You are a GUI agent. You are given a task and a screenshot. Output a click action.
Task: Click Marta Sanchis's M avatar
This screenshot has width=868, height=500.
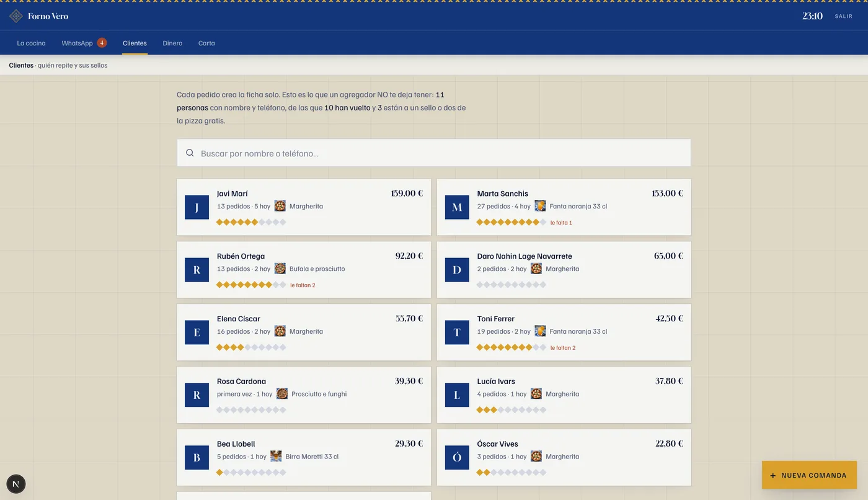tap(457, 207)
